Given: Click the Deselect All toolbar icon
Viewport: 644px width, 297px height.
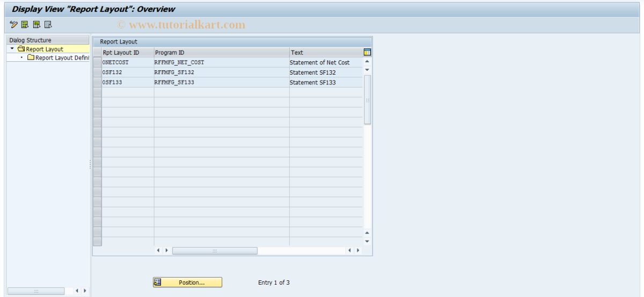Looking at the screenshot, I should pos(48,25).
